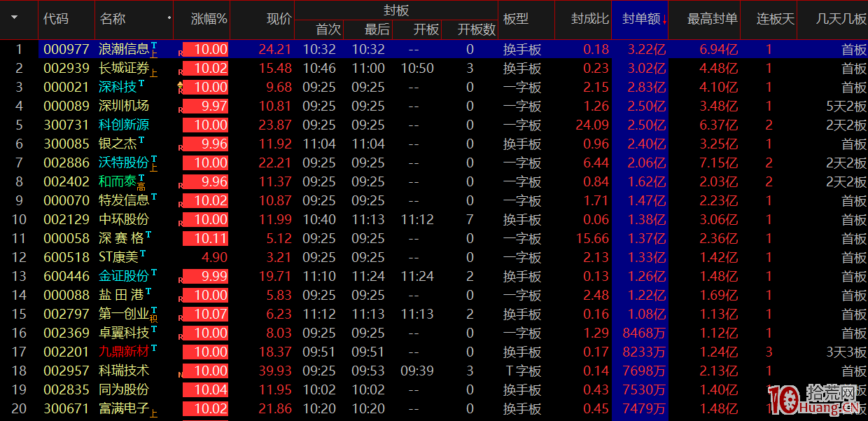
Task: Click the 积 badge next to 第一创业
Action: pos(154,318)
